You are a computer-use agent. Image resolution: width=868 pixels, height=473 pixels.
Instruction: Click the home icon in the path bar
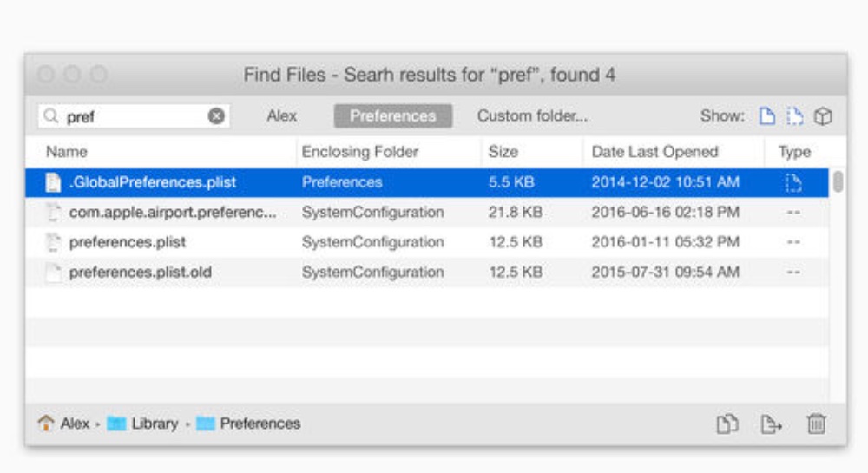tap(46, 424)
